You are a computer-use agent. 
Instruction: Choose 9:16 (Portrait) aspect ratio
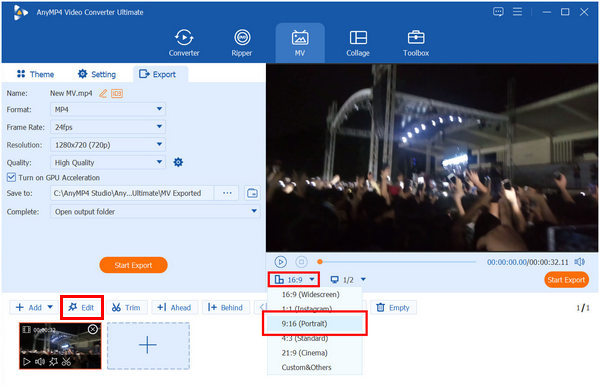[x=315, y=324]
